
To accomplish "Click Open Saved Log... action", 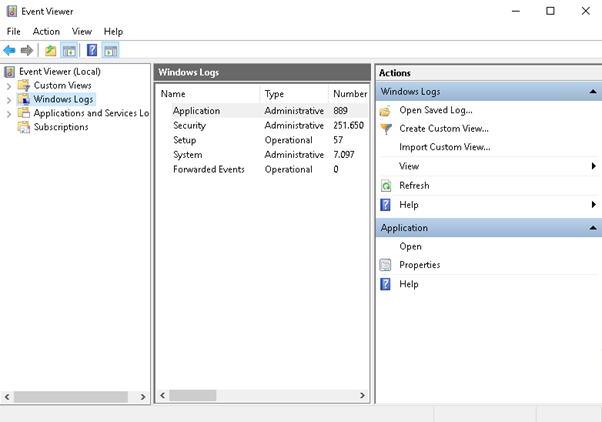I will (436, 110).
